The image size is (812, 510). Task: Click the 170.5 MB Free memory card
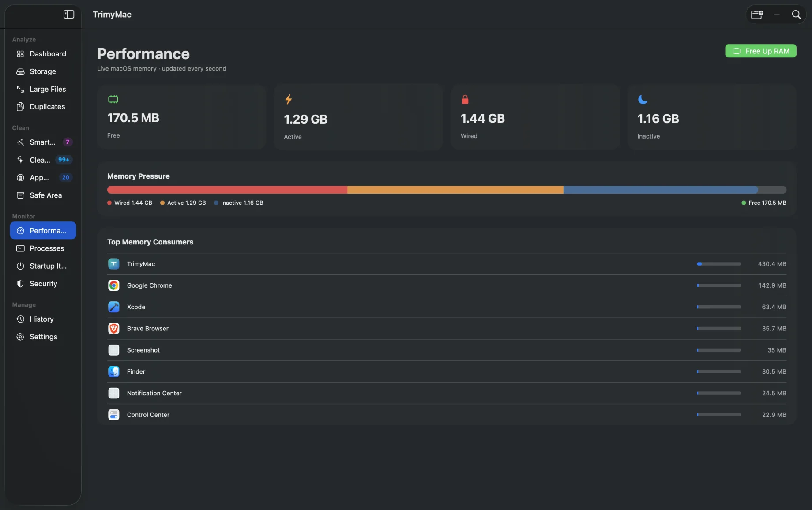point(181,117)
